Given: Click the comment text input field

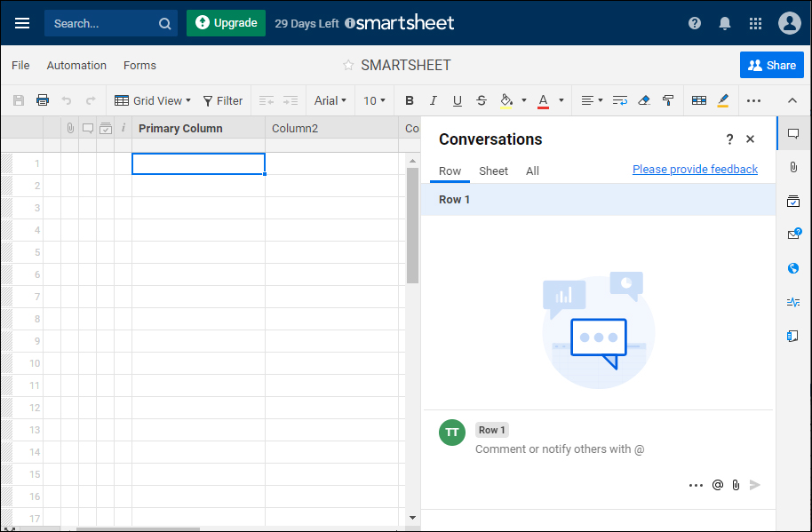Looking at the screenshot, I should pyautogui.click(x=560, y=449).
